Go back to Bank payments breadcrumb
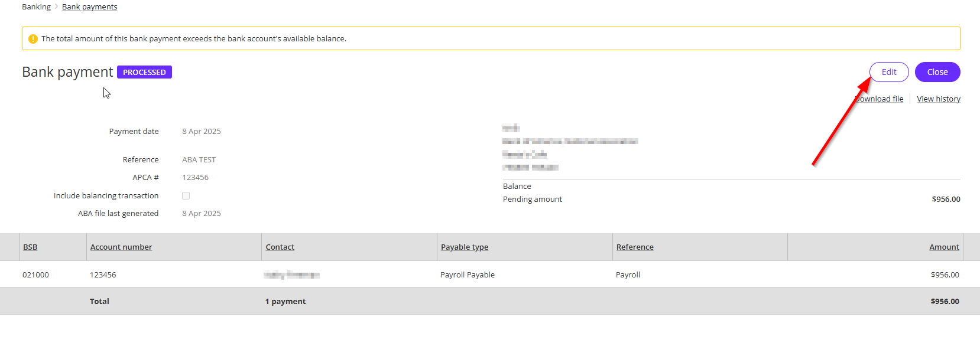This screenshot has width=980, height=353. [x=89, y=7]
